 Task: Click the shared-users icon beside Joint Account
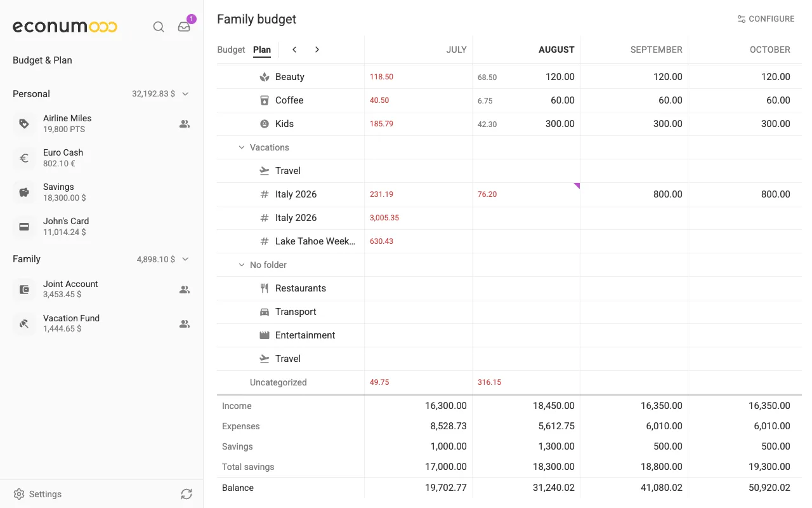185,290
